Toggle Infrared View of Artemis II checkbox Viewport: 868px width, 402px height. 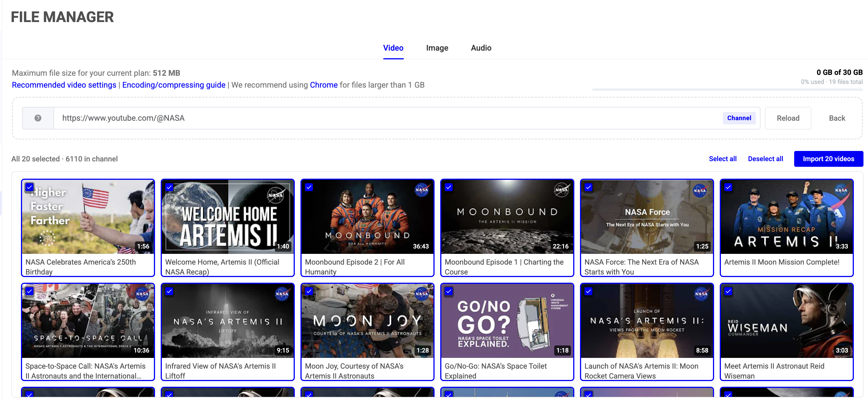pos(169,291)
